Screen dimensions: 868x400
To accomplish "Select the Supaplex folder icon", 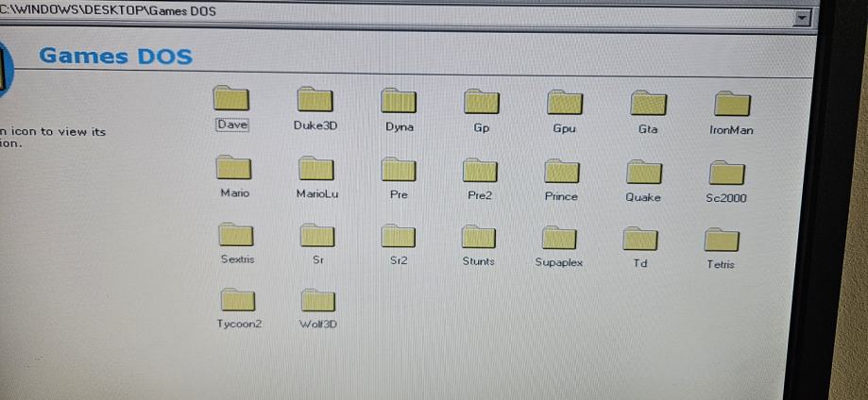I will tap(559, 238).
